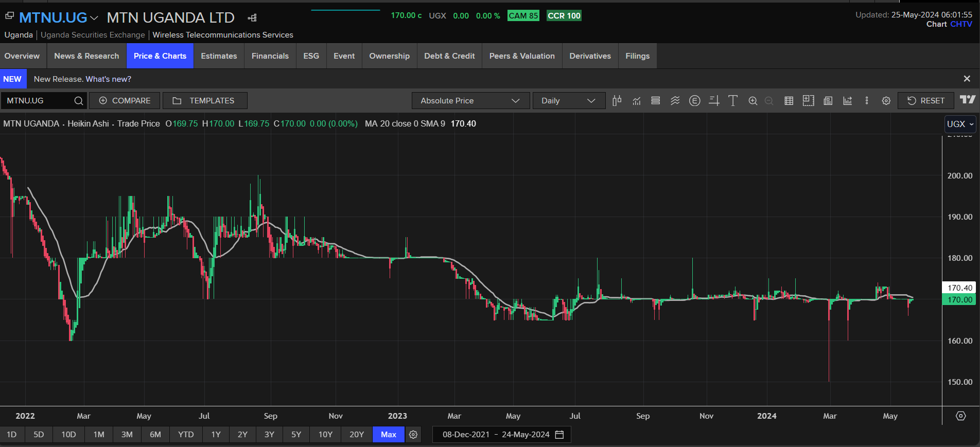Close the New Release banner
The height and width of the screenshot is (447, 980).
coord(967,79)
